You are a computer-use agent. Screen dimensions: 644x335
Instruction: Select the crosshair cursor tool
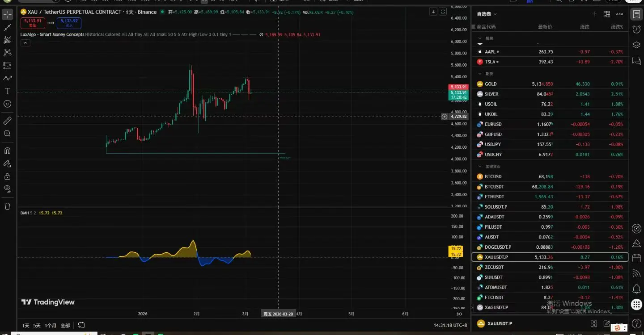click(7, 14)
